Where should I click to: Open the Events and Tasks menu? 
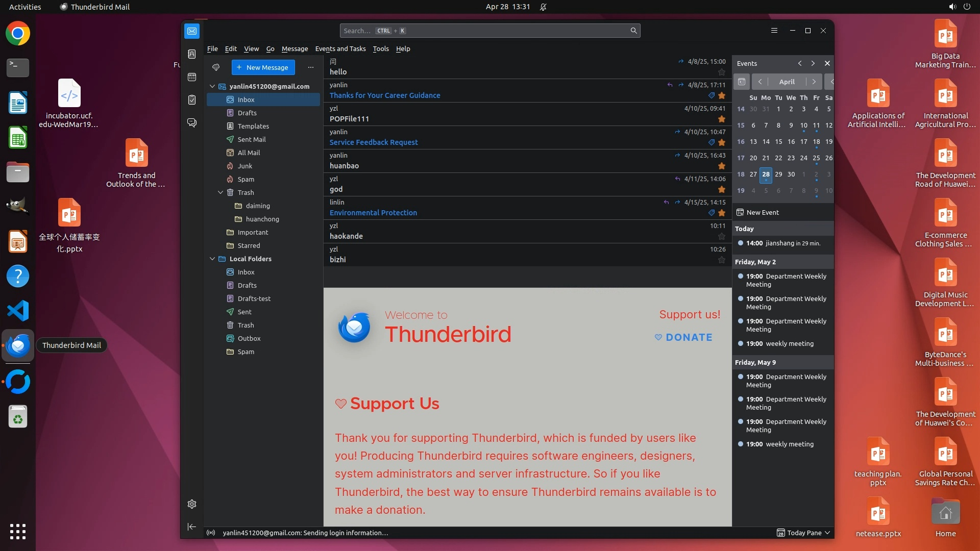340,49
